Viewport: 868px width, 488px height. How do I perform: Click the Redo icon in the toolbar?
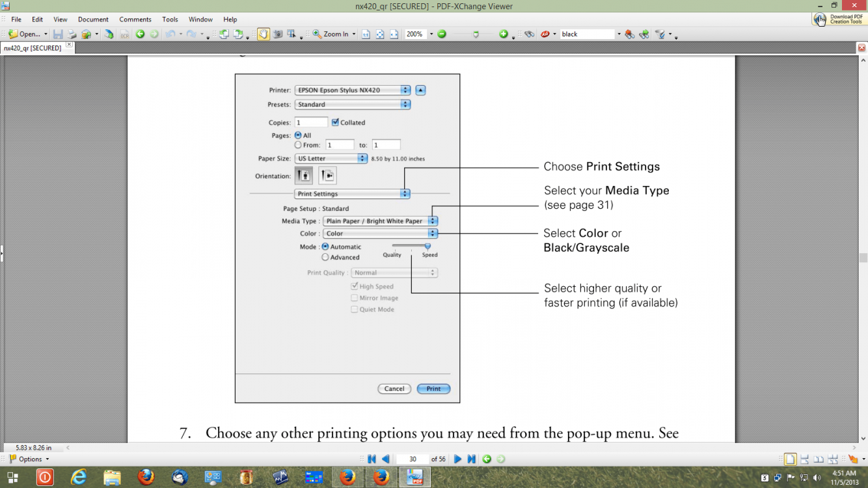tap(191, 34)
